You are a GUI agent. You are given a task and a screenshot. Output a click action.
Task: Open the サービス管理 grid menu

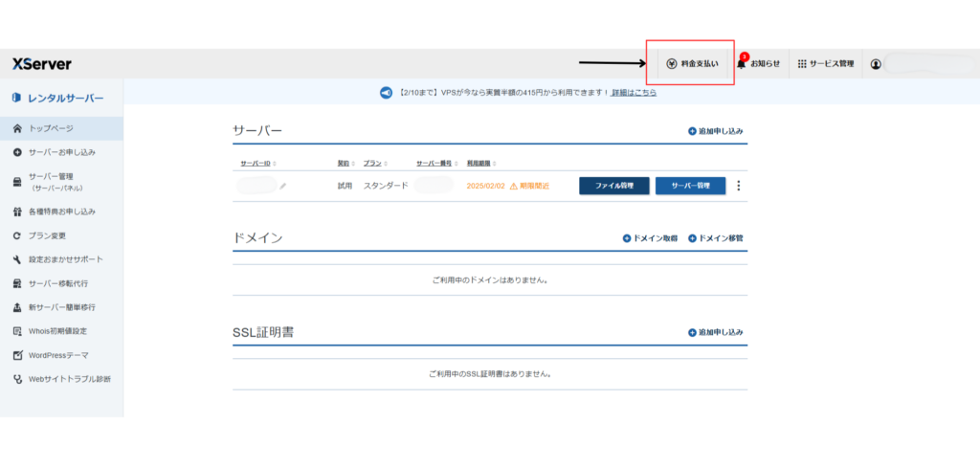click(x=825, y=64)
